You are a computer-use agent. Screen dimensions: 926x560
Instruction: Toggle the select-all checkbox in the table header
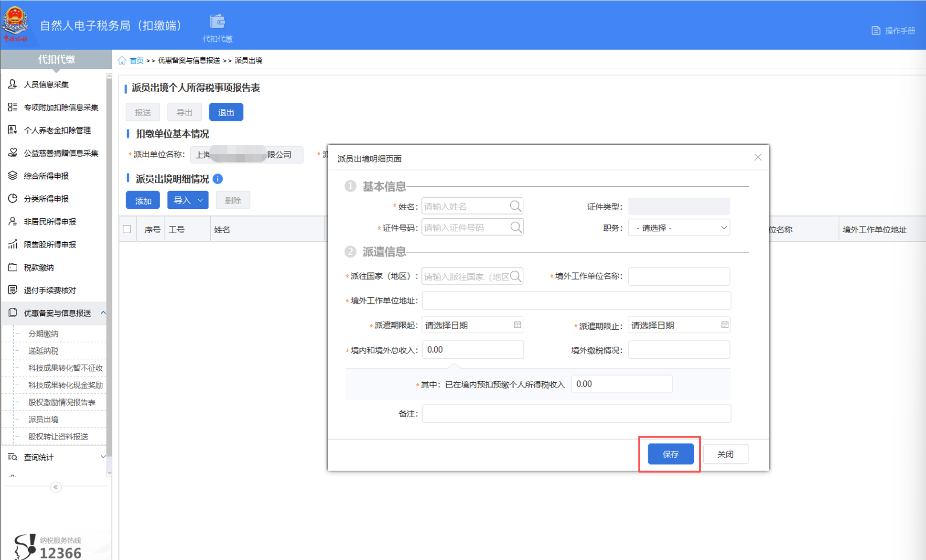pos(127,229)
